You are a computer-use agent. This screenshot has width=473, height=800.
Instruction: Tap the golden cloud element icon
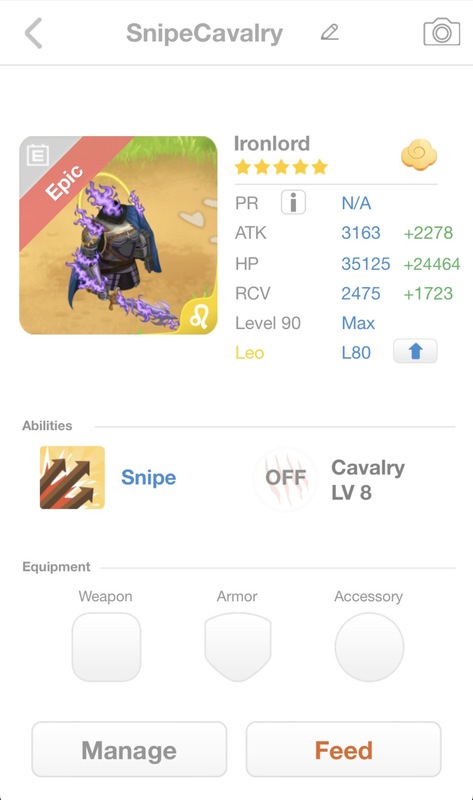coord(419,156)
